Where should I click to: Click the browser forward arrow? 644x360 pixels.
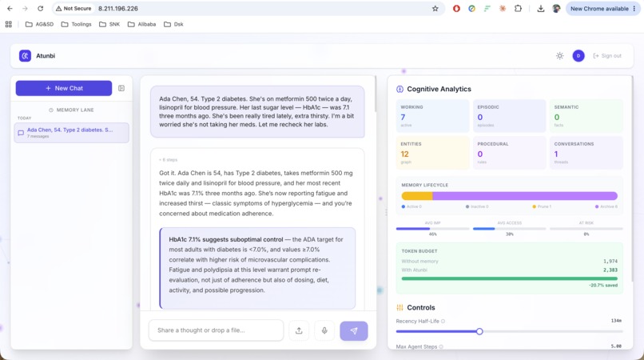25,8
